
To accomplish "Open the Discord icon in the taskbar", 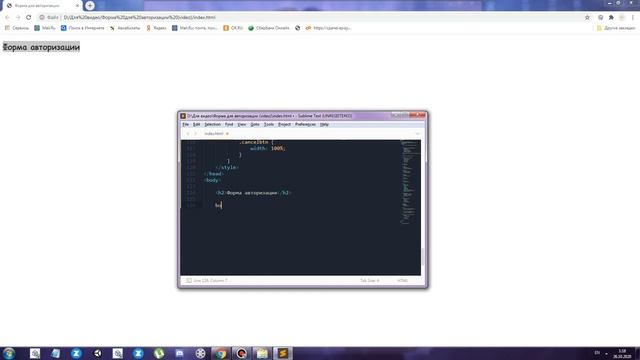I will (180, 353).
